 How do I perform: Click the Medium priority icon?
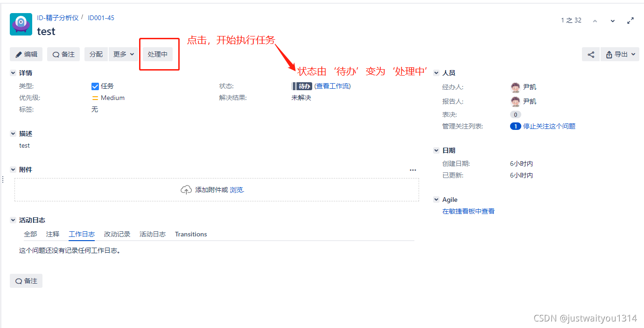[95, 98]
